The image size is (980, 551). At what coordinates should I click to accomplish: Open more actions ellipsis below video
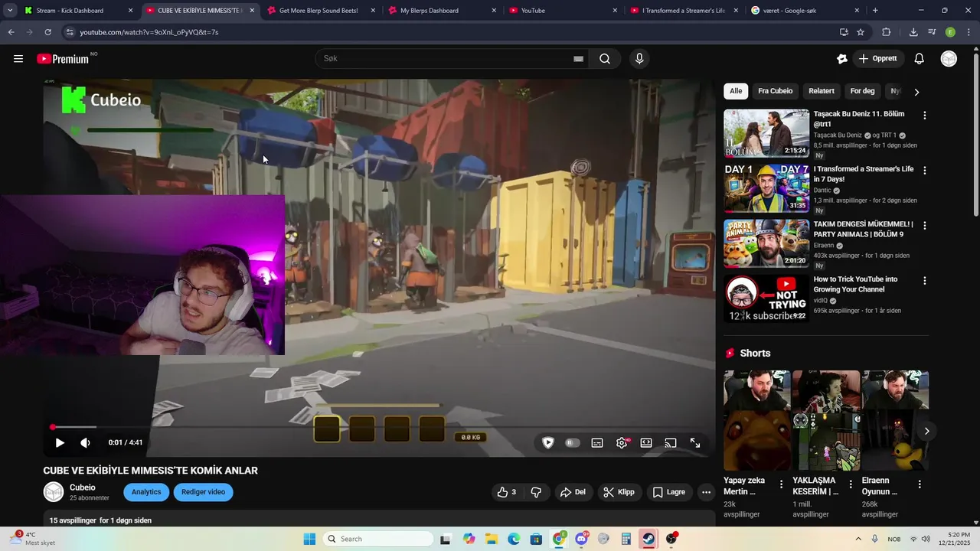[706, 492]
